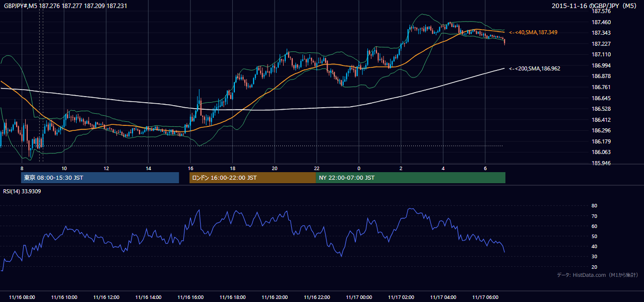644x302 pixels.
Task: Click the 11/16 12:00 time label
Action: (x=106, y=297)
